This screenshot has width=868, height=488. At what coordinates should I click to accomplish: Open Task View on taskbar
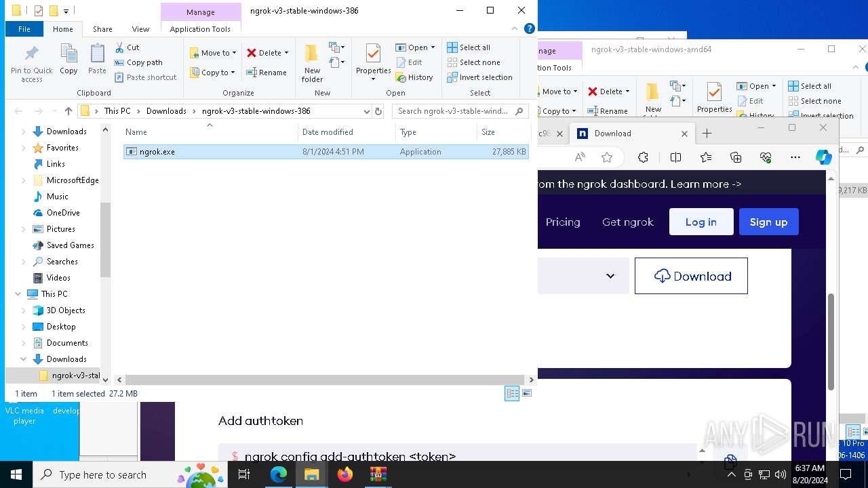(x=245, y=474)
